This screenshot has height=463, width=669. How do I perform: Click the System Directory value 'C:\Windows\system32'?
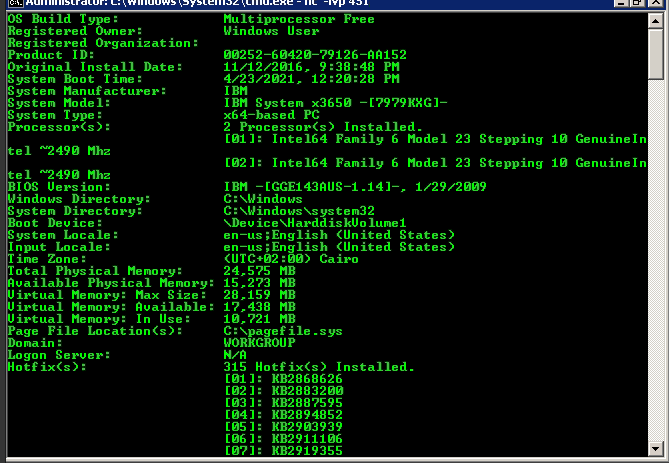(x=299, y=211)
